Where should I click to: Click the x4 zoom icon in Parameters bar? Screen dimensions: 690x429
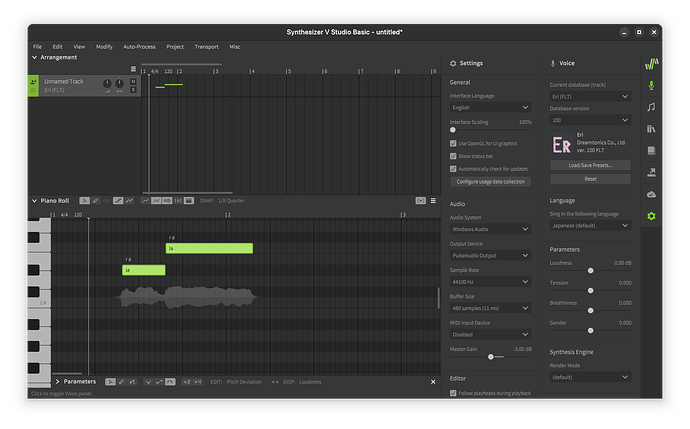tap(197, 382)
